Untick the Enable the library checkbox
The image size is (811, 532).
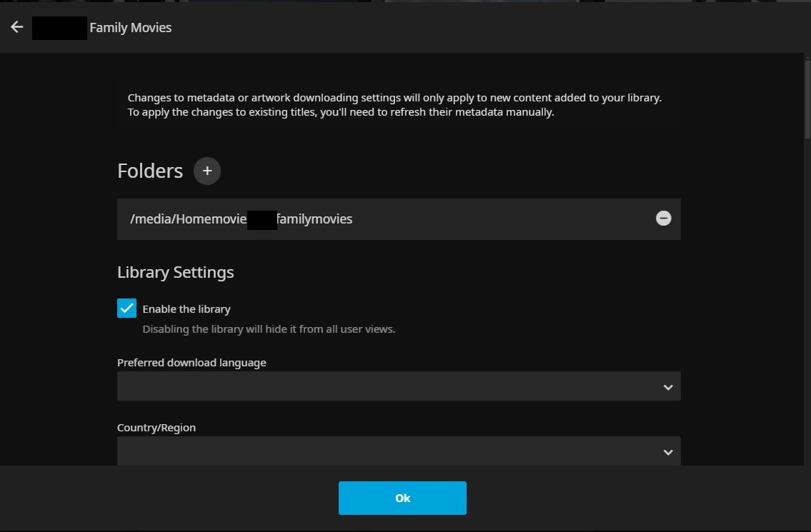(x=126, y=308)
